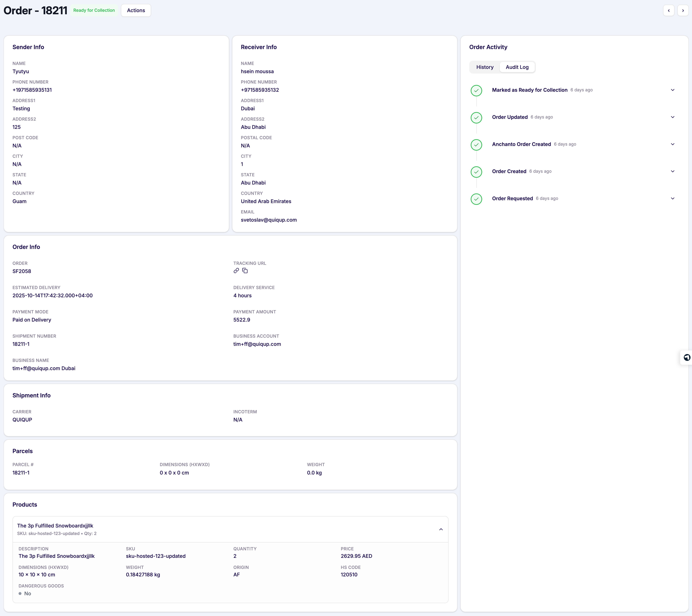Click green check beside Anchanto Order Created

476,145
